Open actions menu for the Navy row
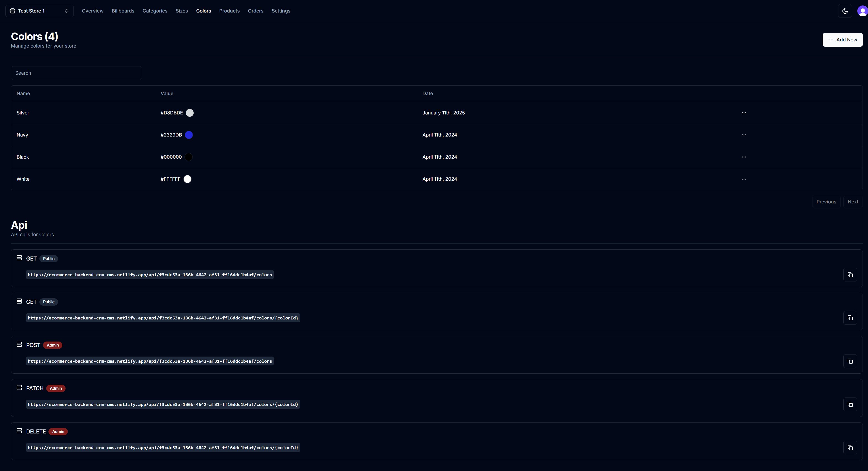868x471 pixels. click(744, 135)
